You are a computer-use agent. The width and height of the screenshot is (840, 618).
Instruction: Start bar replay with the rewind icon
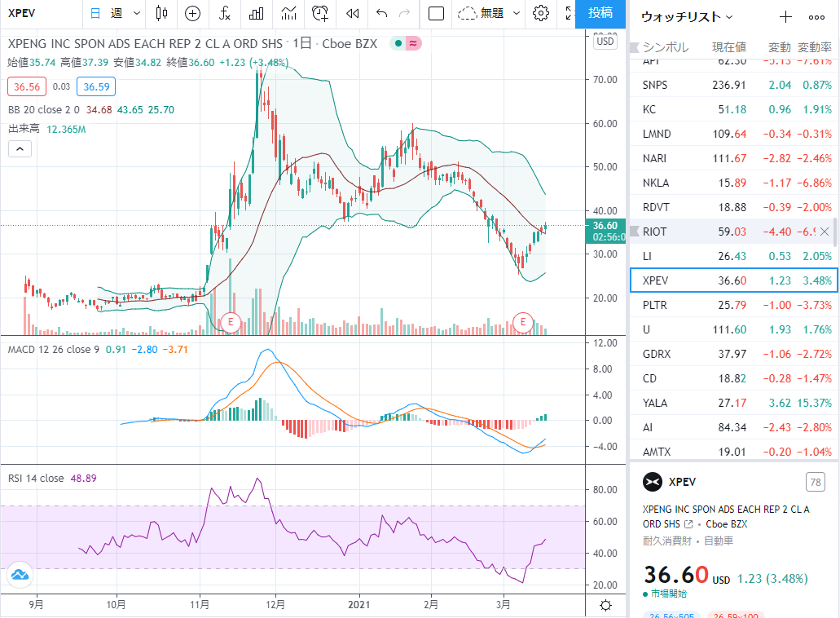[353, 13]
